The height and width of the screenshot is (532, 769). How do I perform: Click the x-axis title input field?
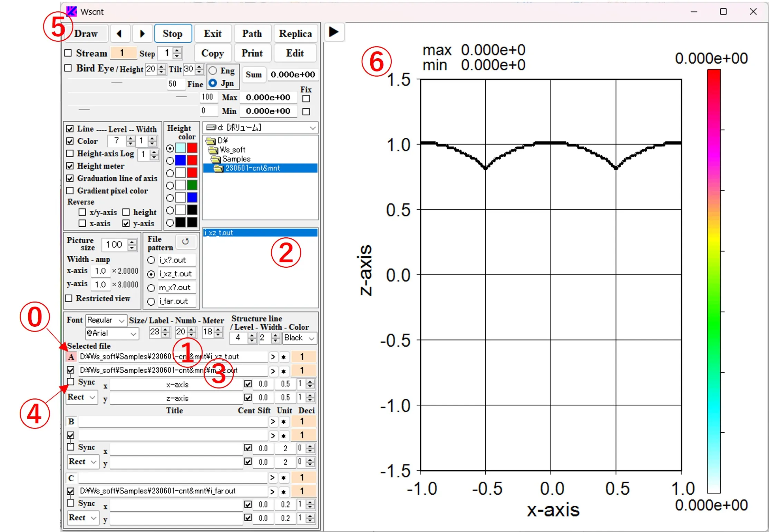177,385
